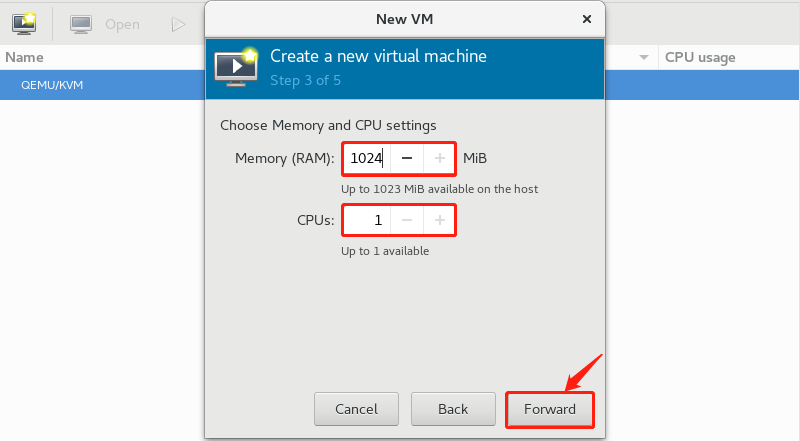Select the QEMU/KVM connection row
The height and width of the screenshot is (441, 800).
point(52,85)
